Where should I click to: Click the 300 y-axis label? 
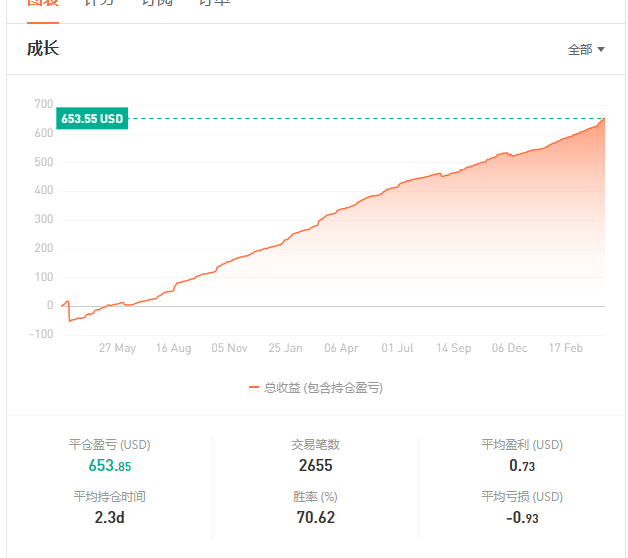click(44, 219)
